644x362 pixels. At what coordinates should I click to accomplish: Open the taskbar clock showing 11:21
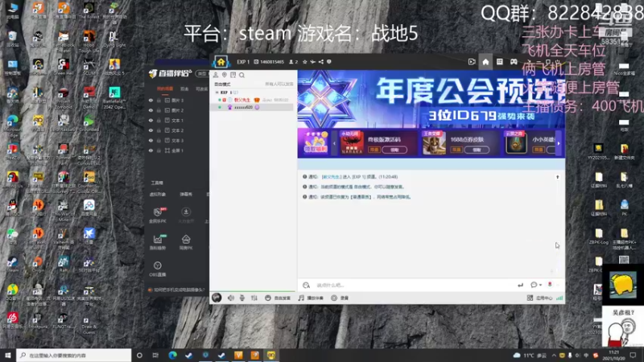(613, 356)
